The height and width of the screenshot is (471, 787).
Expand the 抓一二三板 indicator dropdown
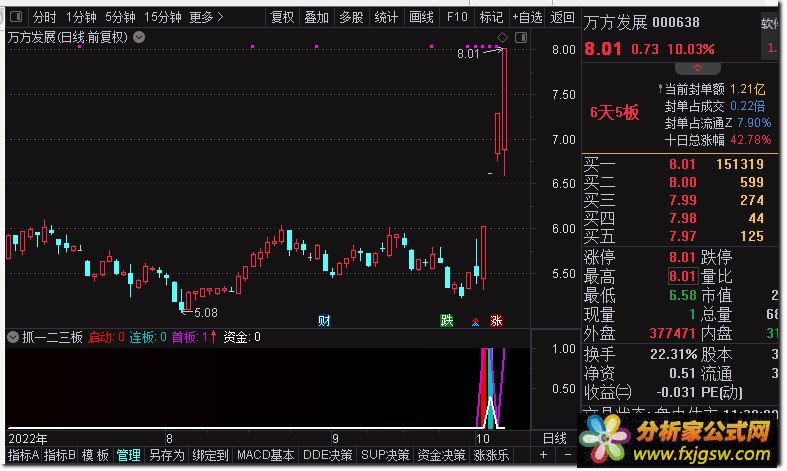pos(13,337)
